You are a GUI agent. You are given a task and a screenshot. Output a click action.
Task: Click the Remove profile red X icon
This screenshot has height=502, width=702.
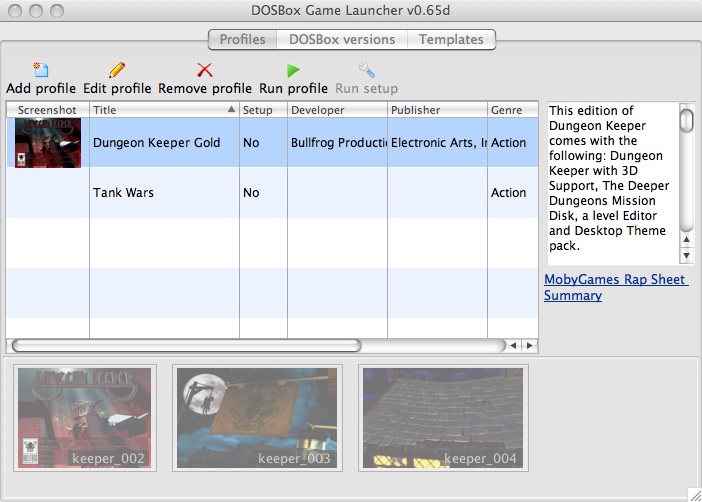point(205,70)
